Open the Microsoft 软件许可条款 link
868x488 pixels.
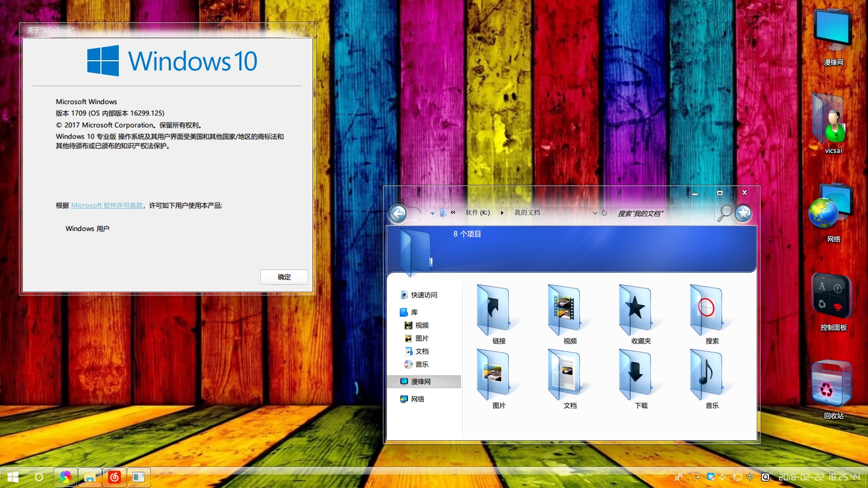107,206
